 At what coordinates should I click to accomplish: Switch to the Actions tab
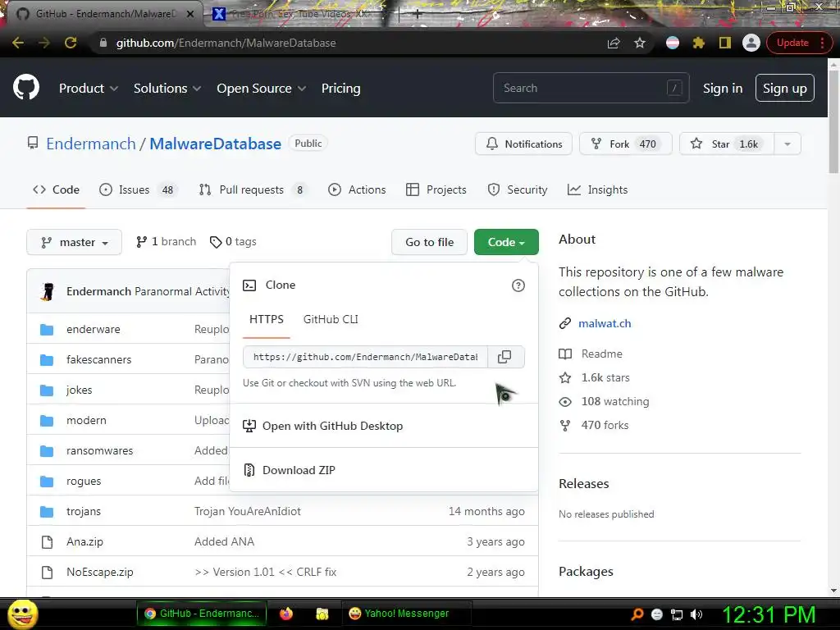(x=357, y=189)
